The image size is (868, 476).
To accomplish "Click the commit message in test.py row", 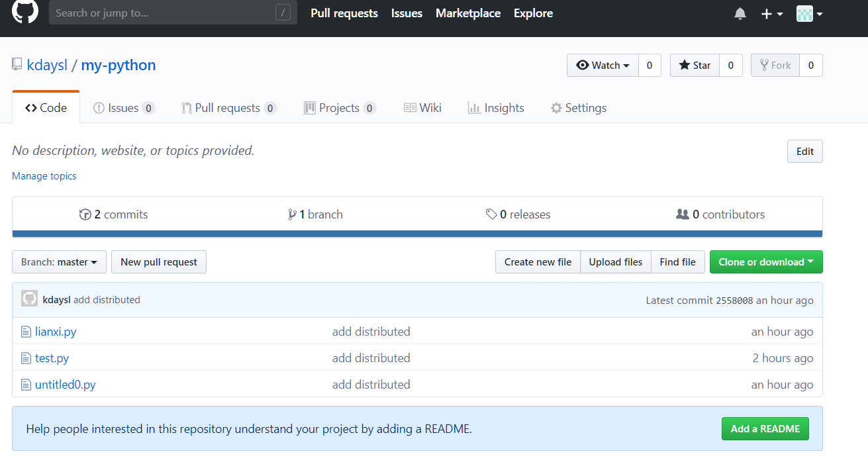I will coord(371,358).
